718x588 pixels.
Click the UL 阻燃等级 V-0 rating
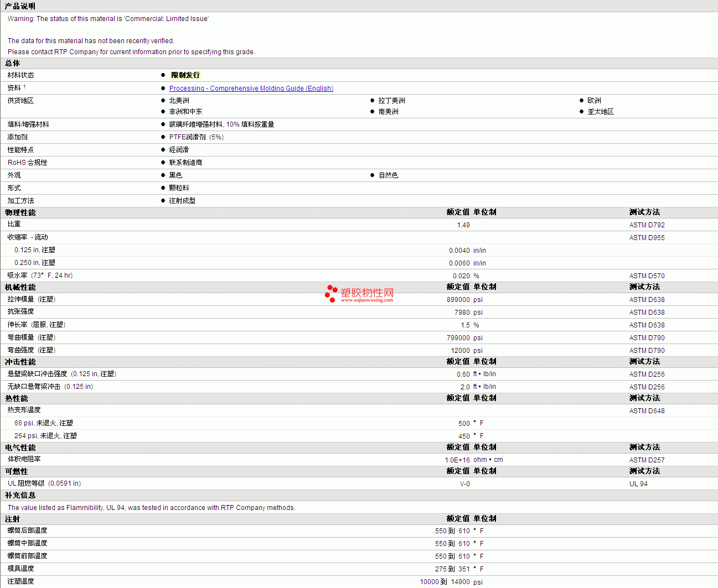pyautogui.click(x=465, y=484)
